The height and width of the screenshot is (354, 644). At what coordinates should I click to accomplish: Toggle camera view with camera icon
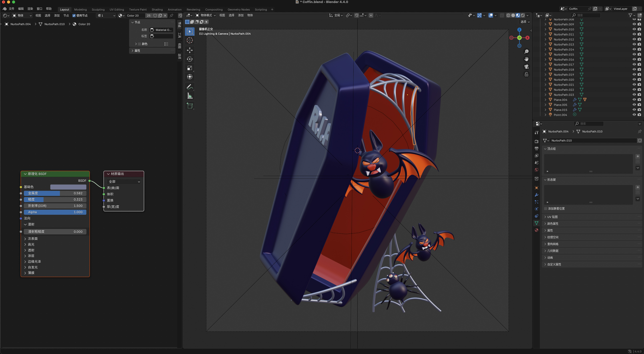526,67
